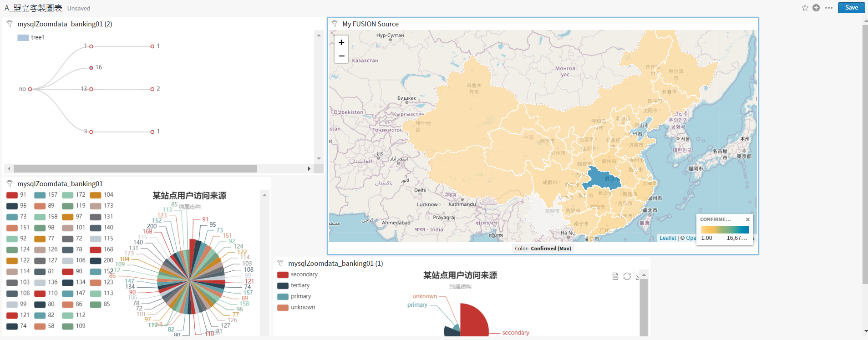Image resolution: width=868 pixels, height=340 pixels.
Task: Close the Confirmed color legend
Action: tap(747, 219)
